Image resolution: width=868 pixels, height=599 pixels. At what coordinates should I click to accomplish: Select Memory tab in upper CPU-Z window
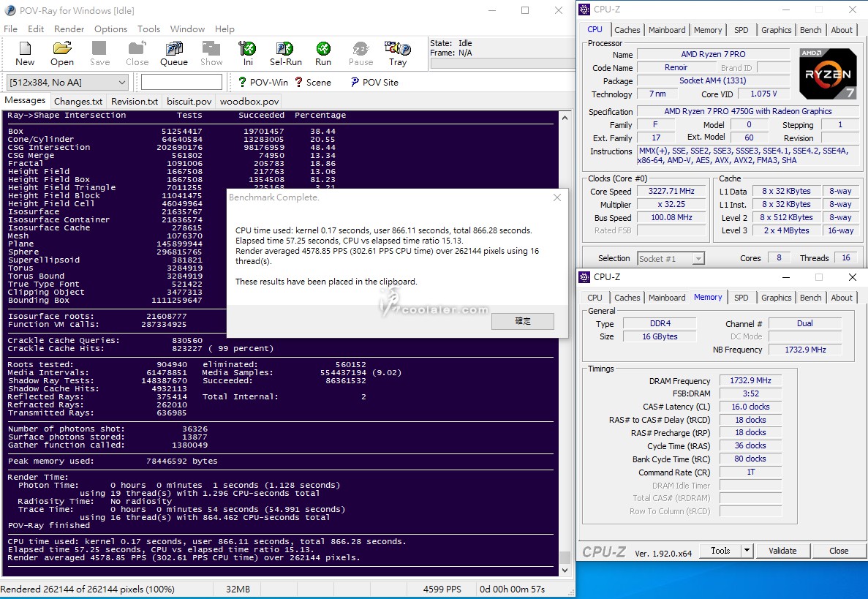point(708,30)
